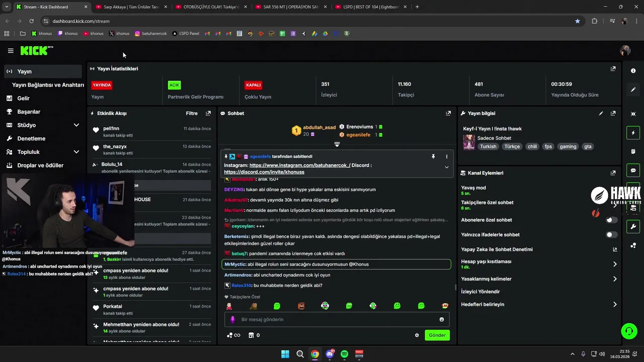Click the gaming tag in Yayın bilgisi

point(568,147)
